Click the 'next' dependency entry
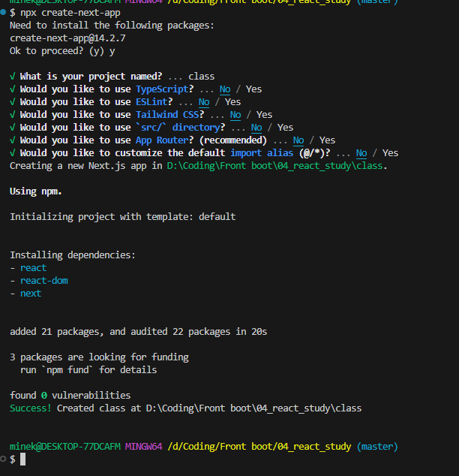Screen dimensions: 459x476 [31, 294]
